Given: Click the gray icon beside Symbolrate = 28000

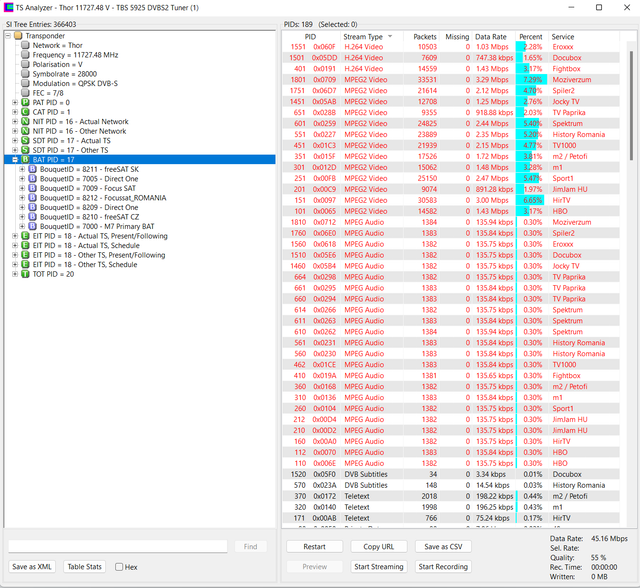Looking at the screenshot, I should 25,74.
